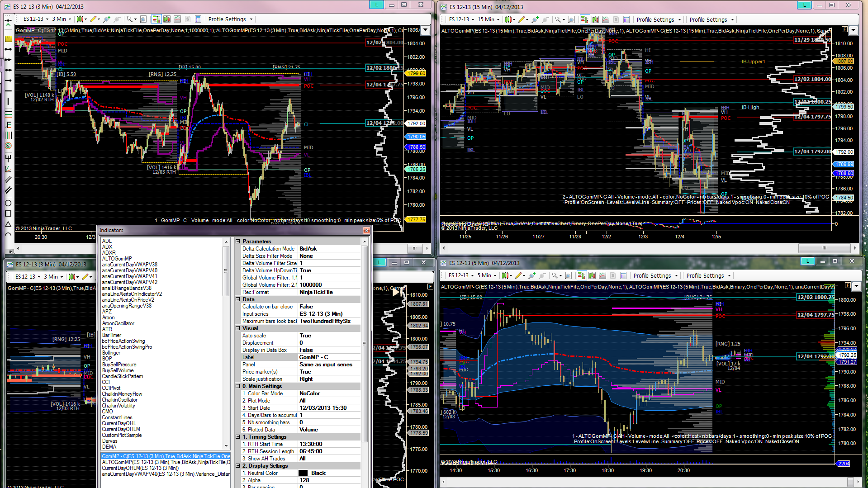Image resolution: width=868 pixels, height=488 pixels.
Task: Open Indicators icon in 15 Min chart toolbar
Action: [595, 19]
